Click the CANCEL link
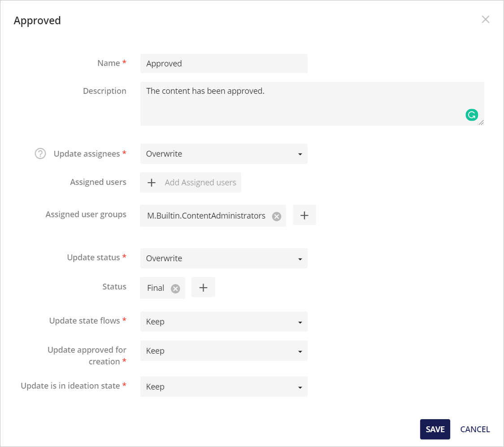The image size is (504, 447). (475, 429)
